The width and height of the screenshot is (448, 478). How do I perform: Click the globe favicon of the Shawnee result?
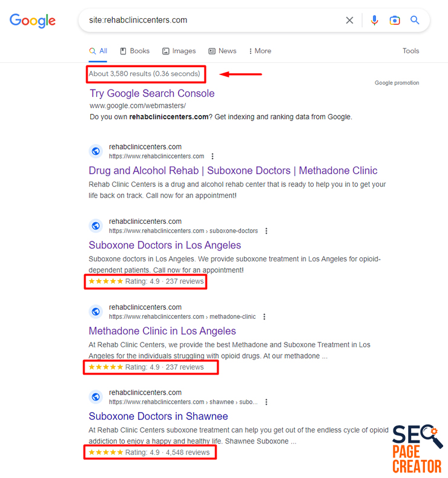(x=96, y=397)
